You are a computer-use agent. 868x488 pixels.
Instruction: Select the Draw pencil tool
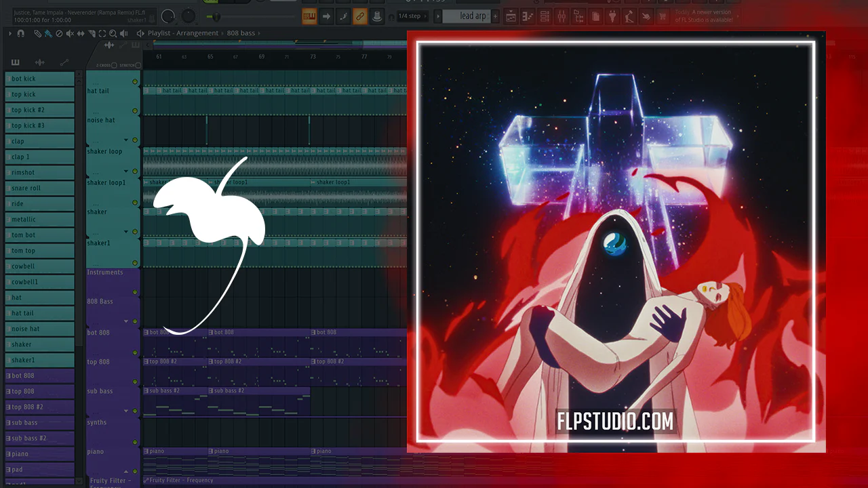pos(37,33)
